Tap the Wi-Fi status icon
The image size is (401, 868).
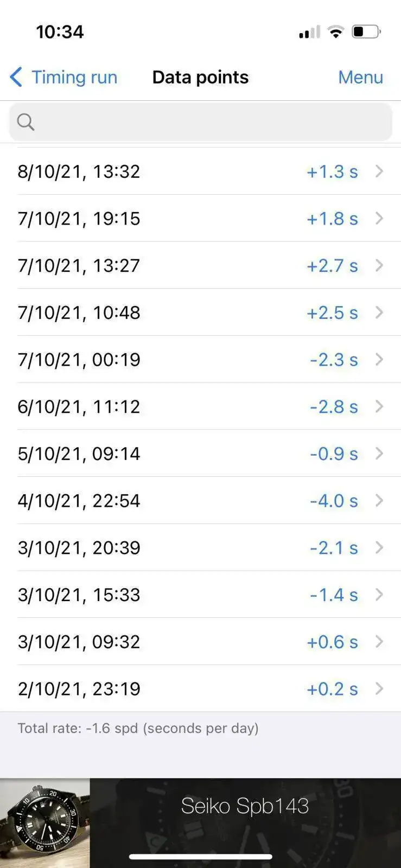click(x=336, y=31)
